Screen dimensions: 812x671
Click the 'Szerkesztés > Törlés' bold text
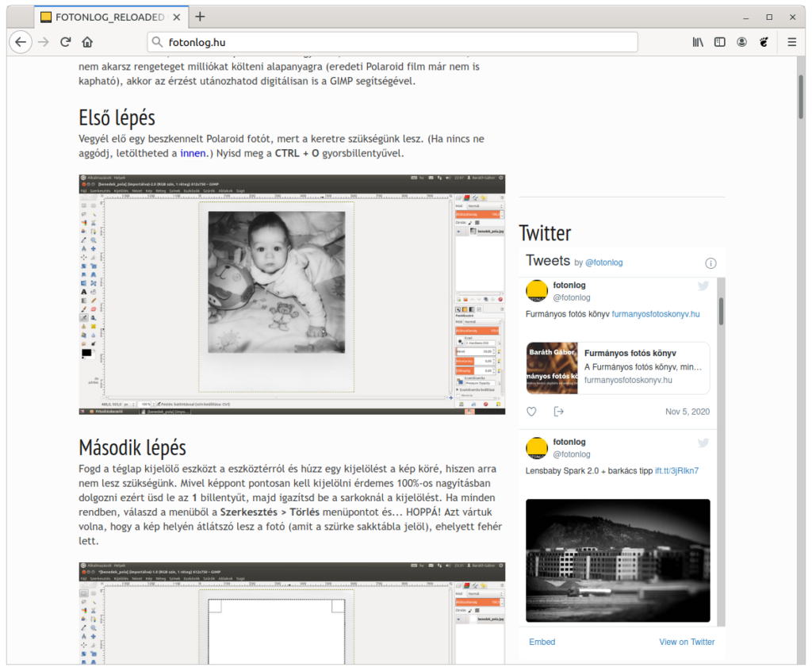(270, 512)
